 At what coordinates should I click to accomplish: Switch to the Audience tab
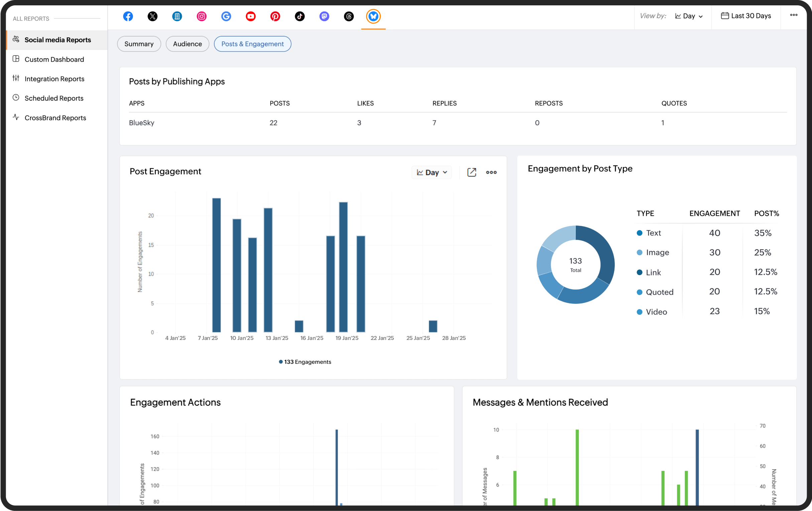tap(187, 44)
